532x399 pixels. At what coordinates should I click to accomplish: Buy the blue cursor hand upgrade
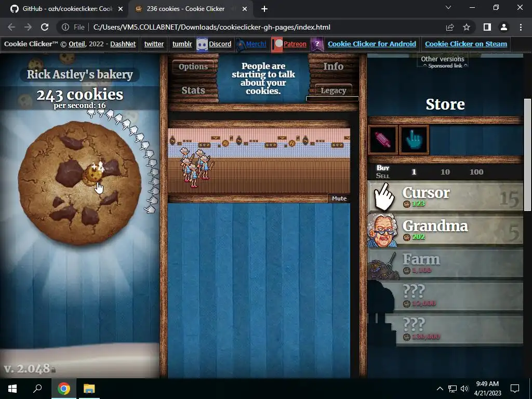(x=414, y=140)
